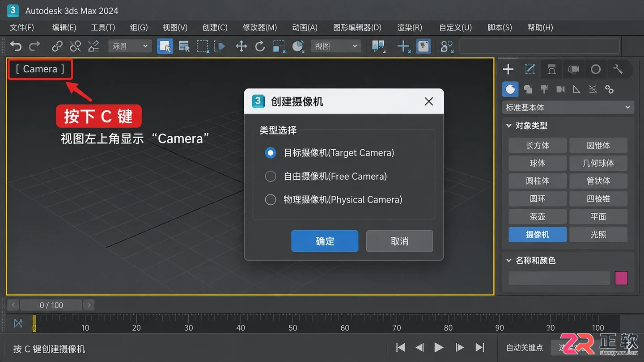
Task: Select the Cameras category icon
Action: [x=560, y=89]
